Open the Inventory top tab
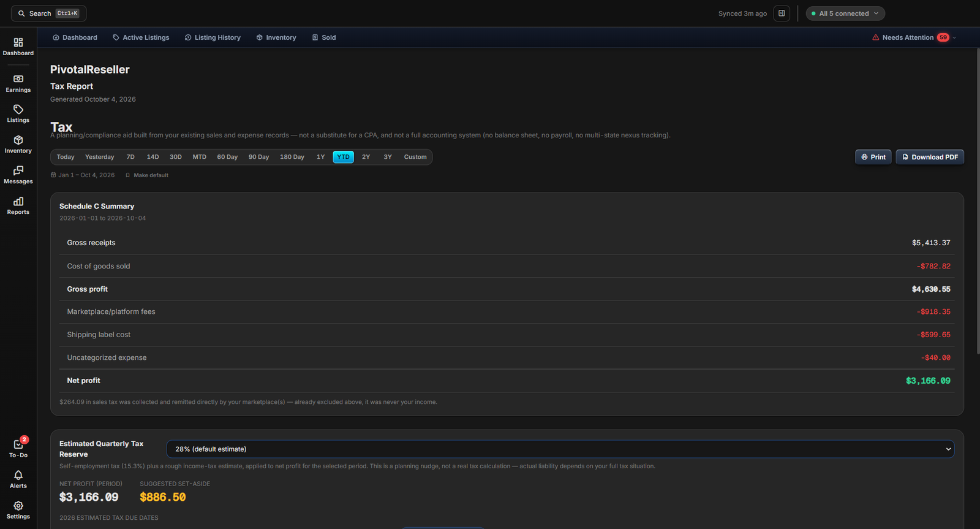Viewport: 980px width, 529px height. tap(276, 37)
